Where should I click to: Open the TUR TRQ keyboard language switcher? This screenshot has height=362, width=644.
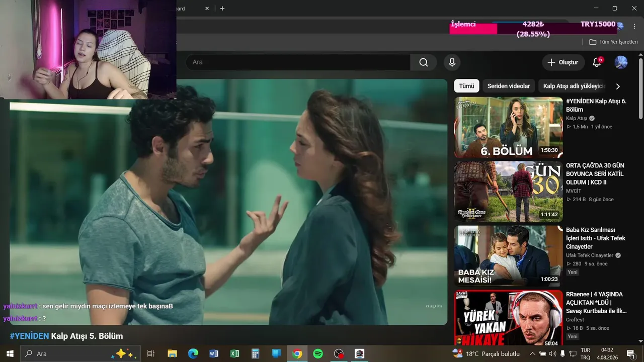pos(586,353)
